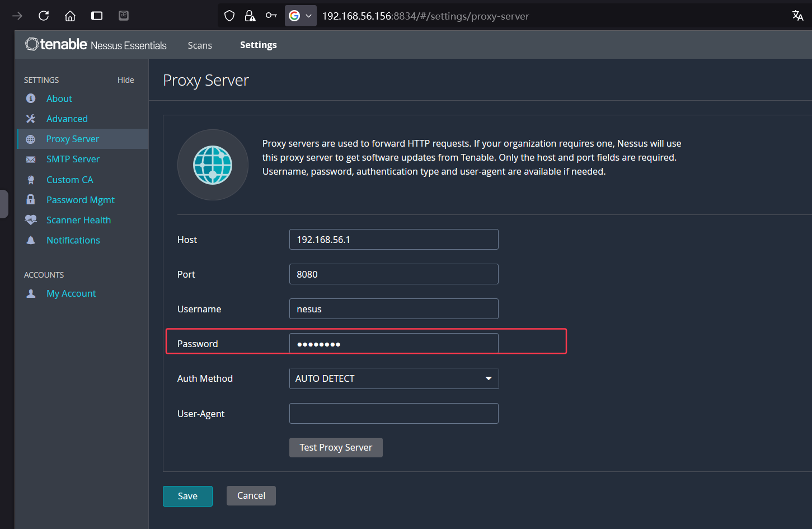Focus the empty User-Agent field
Image resolution: width=812 pixels, height=529 pixels.
393,414
